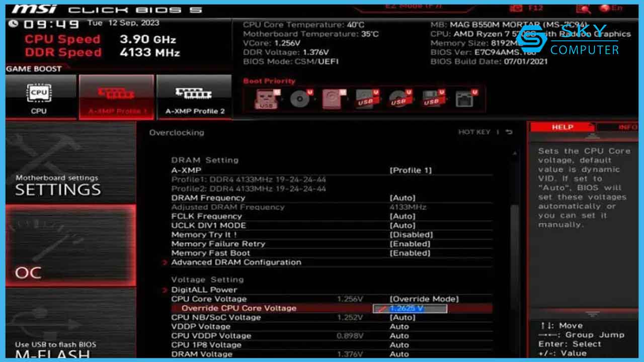Activate CPU Game Boost icon
Viewport: 644px width, 362px height.
pos(39,97)
